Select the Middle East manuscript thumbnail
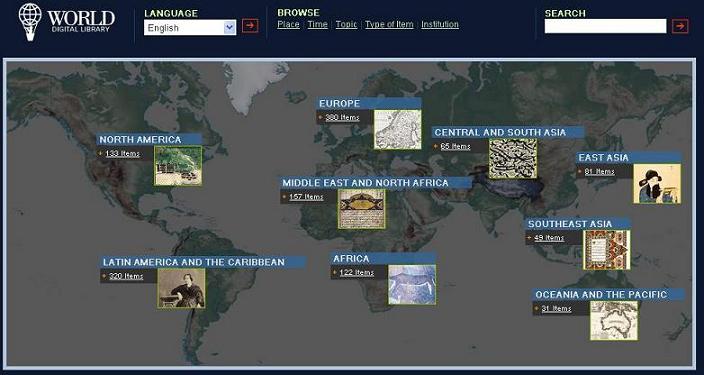This screenshot has height=375, width=704. 361,209
